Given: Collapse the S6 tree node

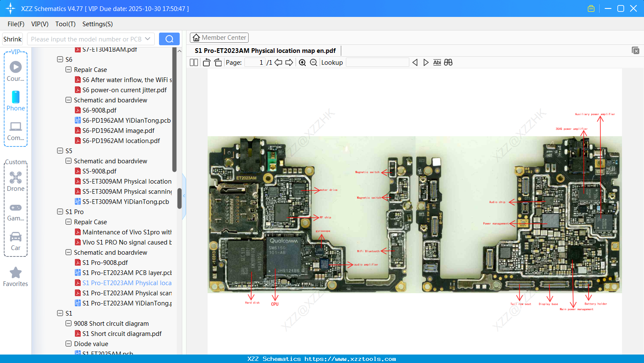Looking at the screenshot, I should point(60,60).
